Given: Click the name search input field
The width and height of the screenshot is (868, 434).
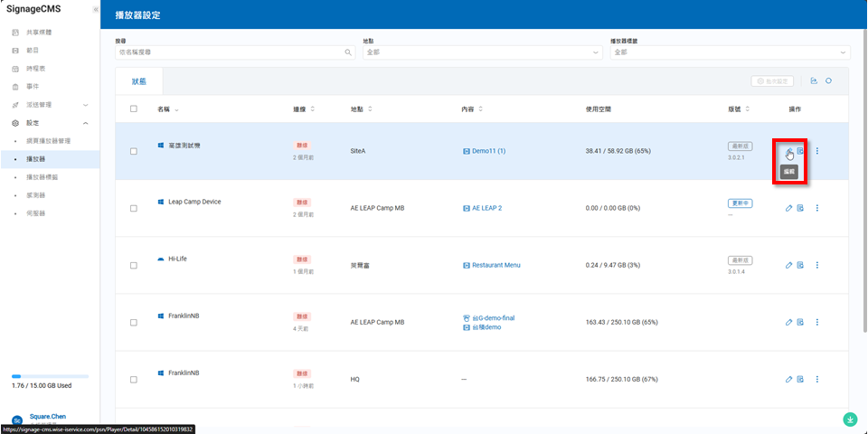Looking at the screenshot, I should pos(229,52).
